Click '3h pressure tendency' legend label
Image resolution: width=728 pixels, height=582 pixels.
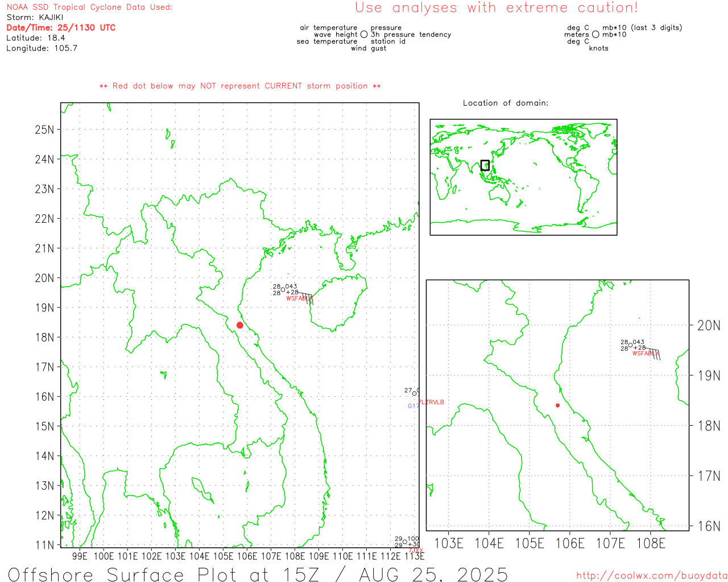tap(411, 35)
